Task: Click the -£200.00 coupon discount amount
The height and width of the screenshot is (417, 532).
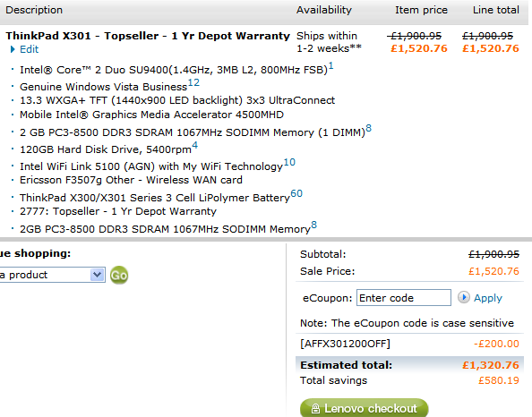Action: click(496, 344)
